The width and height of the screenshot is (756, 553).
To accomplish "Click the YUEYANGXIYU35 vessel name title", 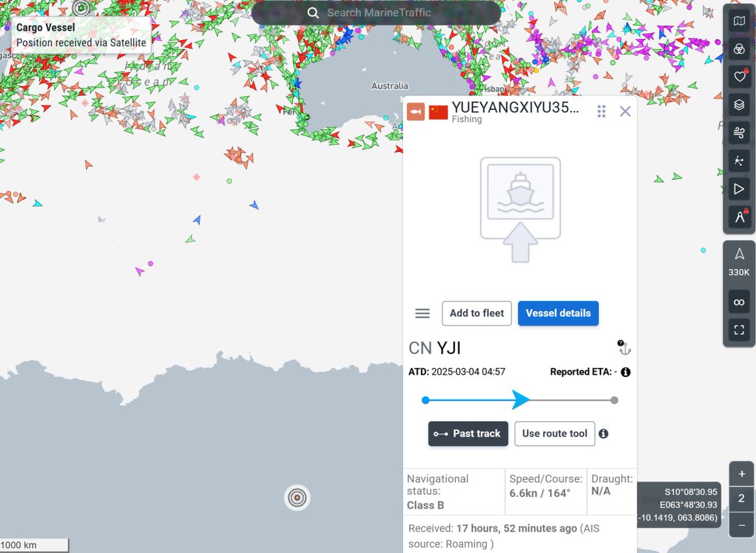I will 515,107.
